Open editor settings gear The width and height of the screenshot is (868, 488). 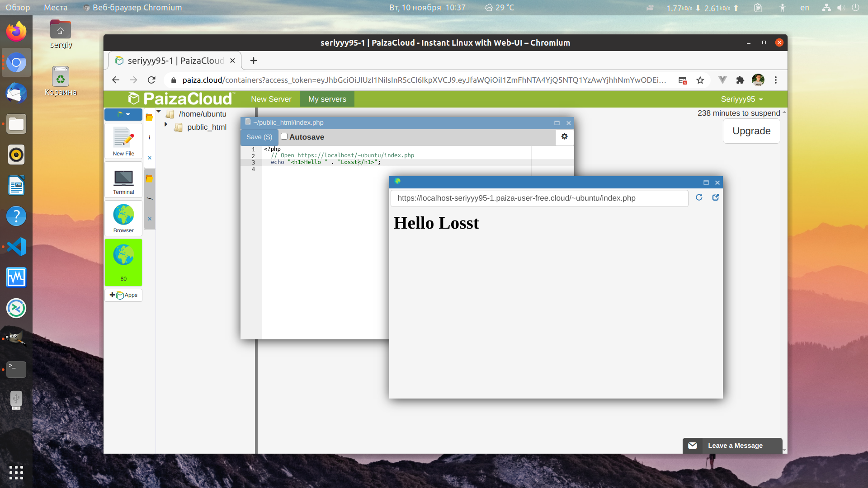tap(564, 136)
